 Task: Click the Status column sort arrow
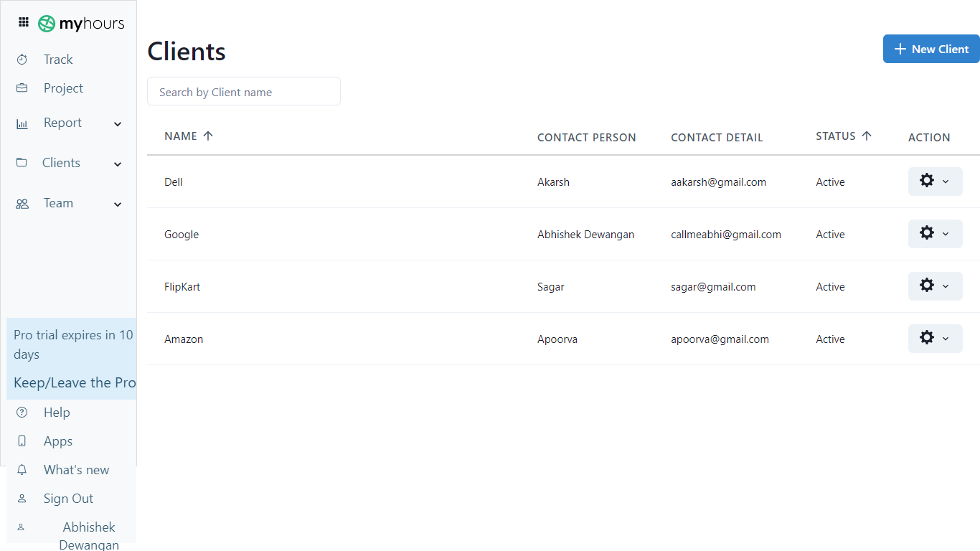click(867, 136)
